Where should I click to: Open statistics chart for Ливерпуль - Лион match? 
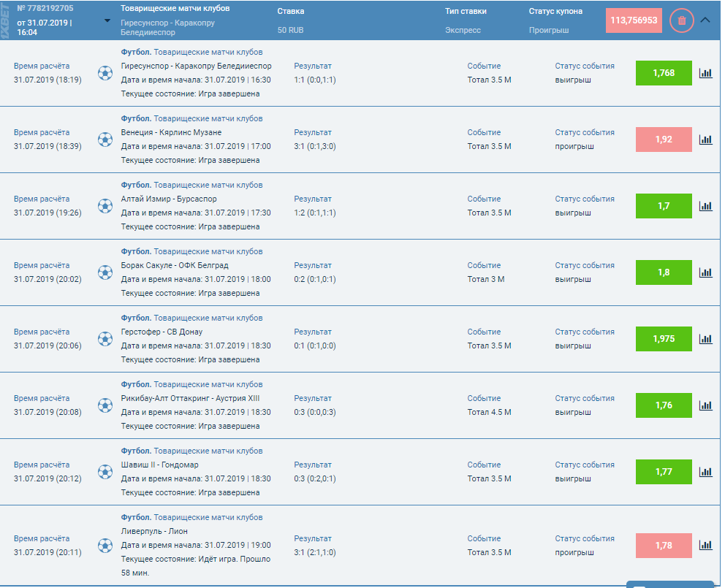point(705,545)
